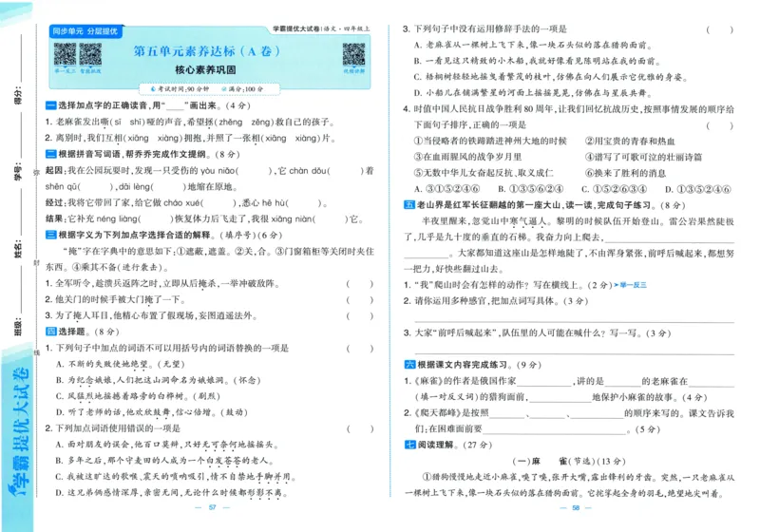Click the blank after xiǎng niàn
760x532 pixels.
pyautogui.click(x=331, y=219)
